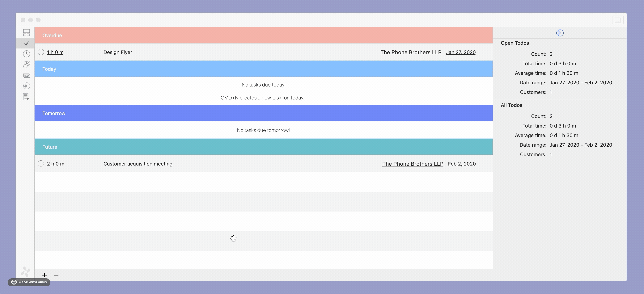644x294 pixels.
Task: Edit the 1 h 0 m duration
Action: (55, 52)
